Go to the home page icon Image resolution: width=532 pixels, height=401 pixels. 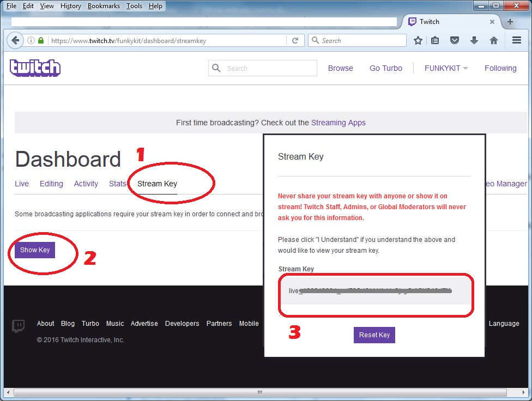pyautogui.click(x=494, y=41)
